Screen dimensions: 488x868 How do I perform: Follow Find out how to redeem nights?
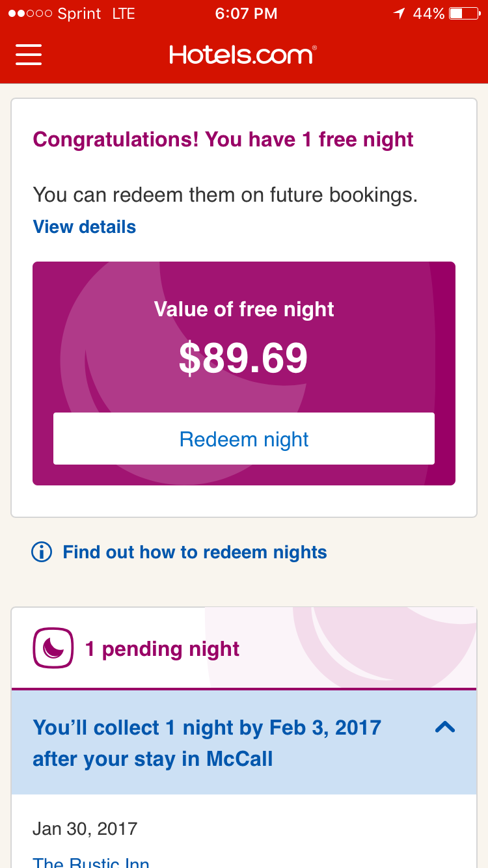(x=194, y=552)
